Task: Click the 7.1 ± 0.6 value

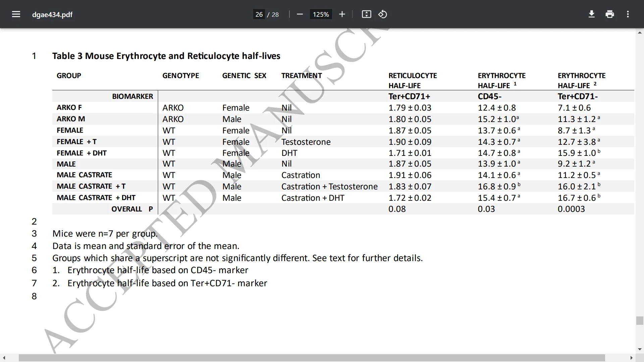Action: (x=574, y=108)
